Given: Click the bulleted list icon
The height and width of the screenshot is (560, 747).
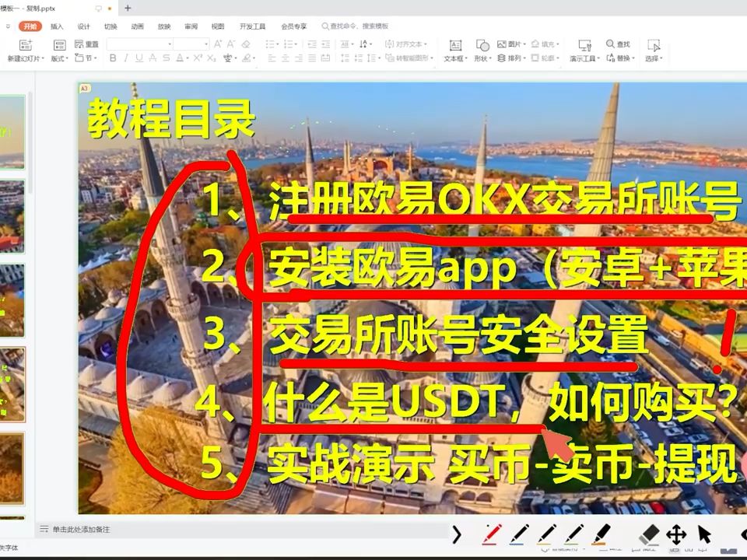Looking at the screenshot, I should click(272, 44).
